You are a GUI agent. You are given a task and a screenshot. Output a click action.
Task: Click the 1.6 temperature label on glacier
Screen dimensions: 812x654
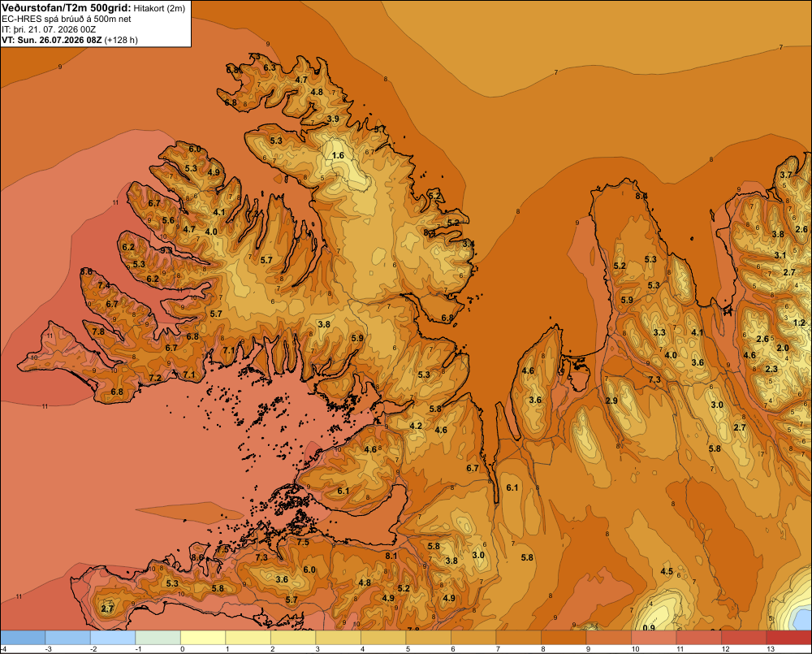[x=338, y=155]
